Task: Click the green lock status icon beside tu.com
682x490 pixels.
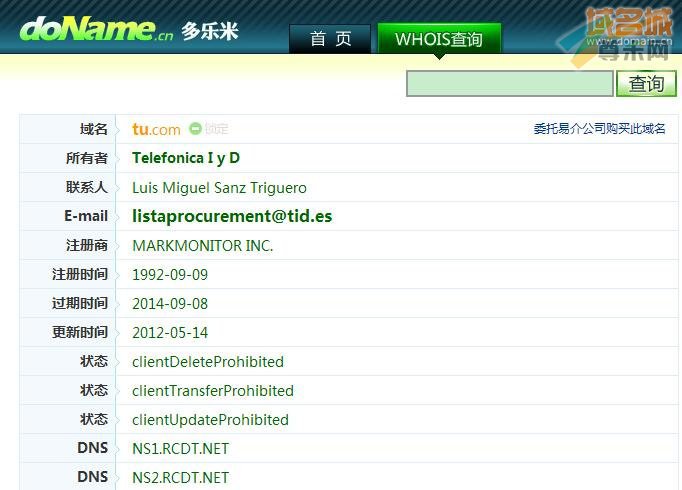Action: (195, 129)
